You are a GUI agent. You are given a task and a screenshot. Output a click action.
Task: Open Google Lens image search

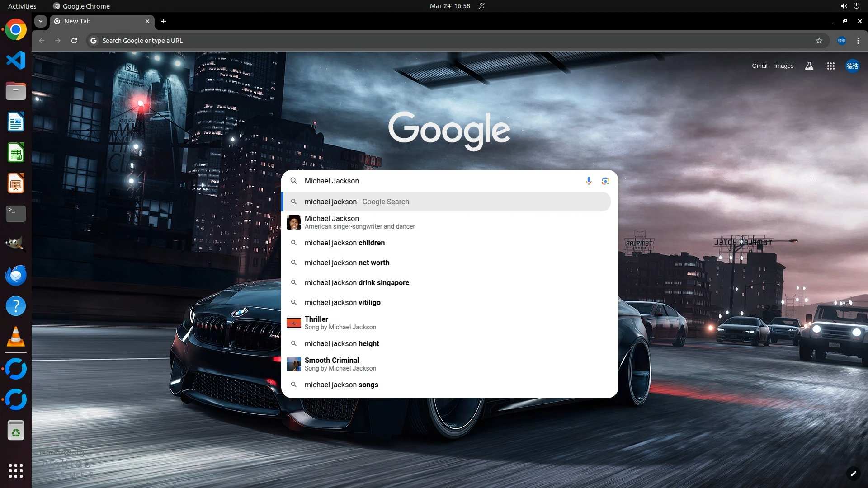click(x=605, y=181)
